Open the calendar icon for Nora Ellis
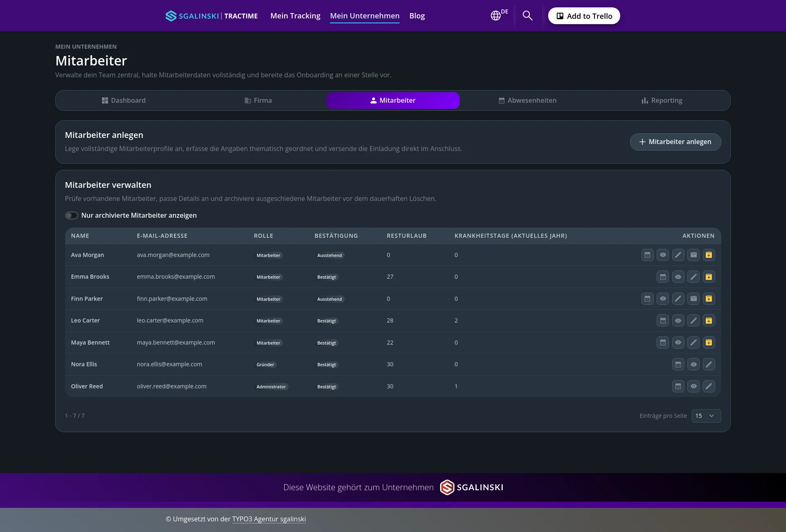Image resolution: width=786 pixels, height=532 pixels. point(678,365)
